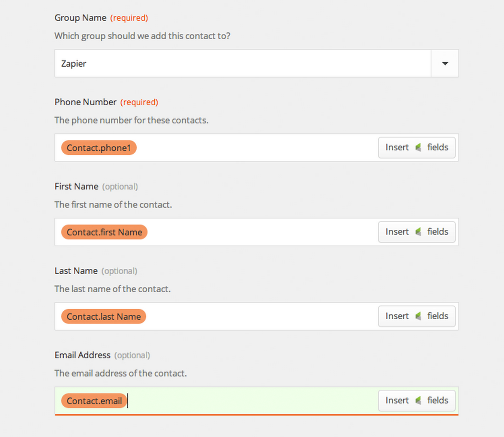Select the Contact.email field pill
The height and width of the screenshot is (437, 504).
pos(94,401)
